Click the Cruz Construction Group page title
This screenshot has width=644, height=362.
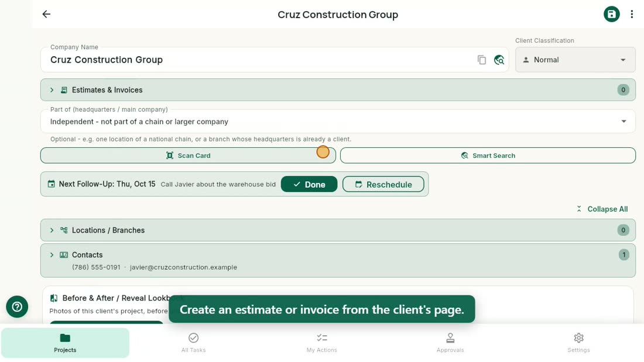[x=338, y=15]
